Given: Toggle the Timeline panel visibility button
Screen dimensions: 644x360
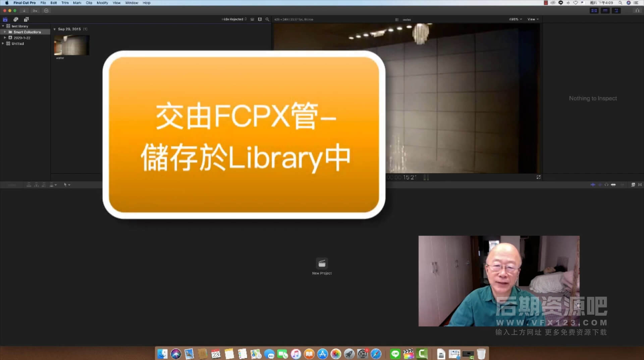Looking at the screenshot, I should coord(605,11).
